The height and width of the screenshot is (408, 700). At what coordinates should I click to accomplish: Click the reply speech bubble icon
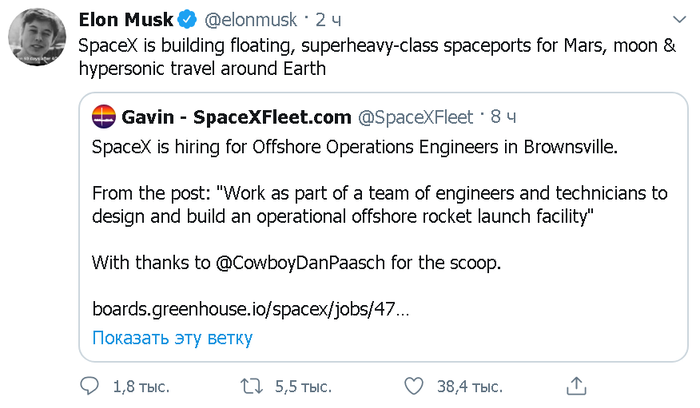(91, 385)
